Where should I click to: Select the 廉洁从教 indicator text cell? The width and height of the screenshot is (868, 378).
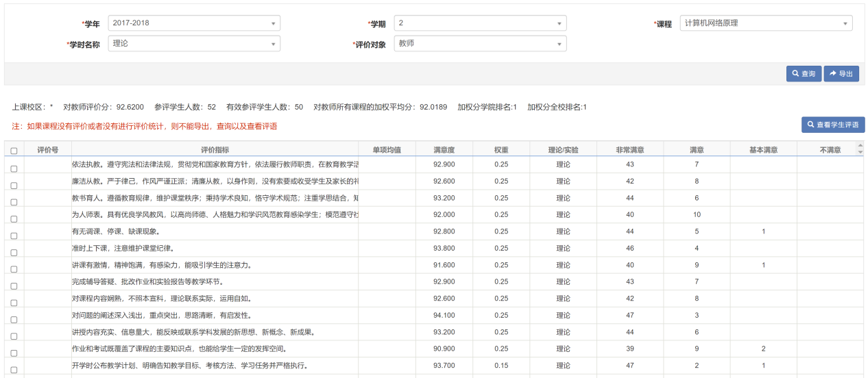(215, 181)
